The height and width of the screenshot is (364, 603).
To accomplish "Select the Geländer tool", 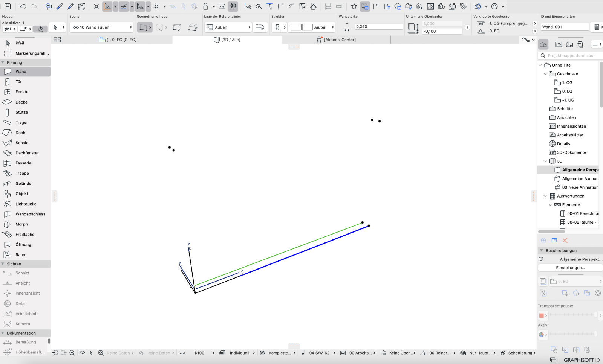I will coord(25,183).
